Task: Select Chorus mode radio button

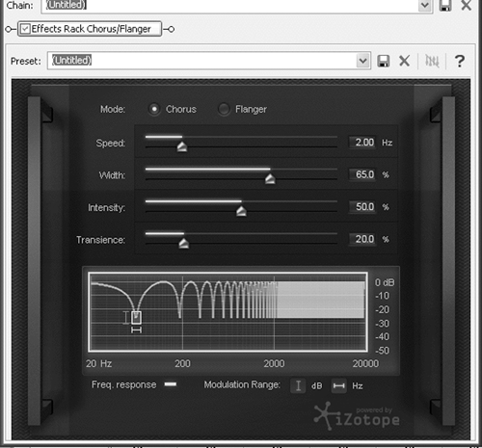Action: point(154,109)
